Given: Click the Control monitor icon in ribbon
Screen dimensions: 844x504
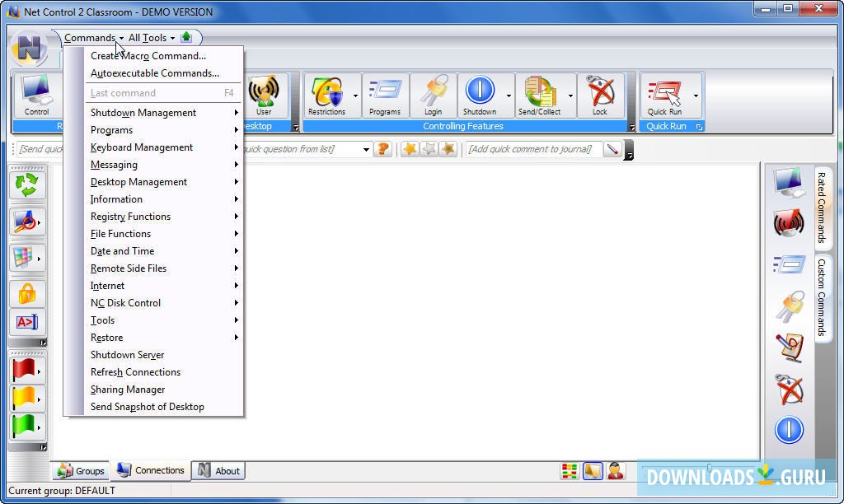Looking at the screenshot, I should 36,96.
